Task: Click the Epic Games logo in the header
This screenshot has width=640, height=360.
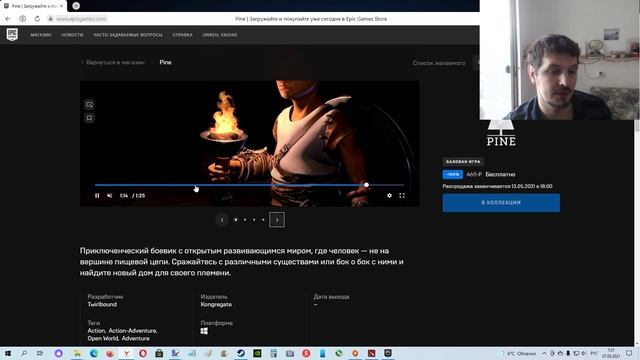Action: 12,35
